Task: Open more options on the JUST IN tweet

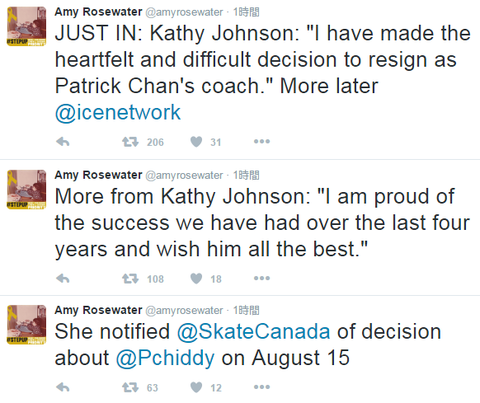Action: pos(262,141)
